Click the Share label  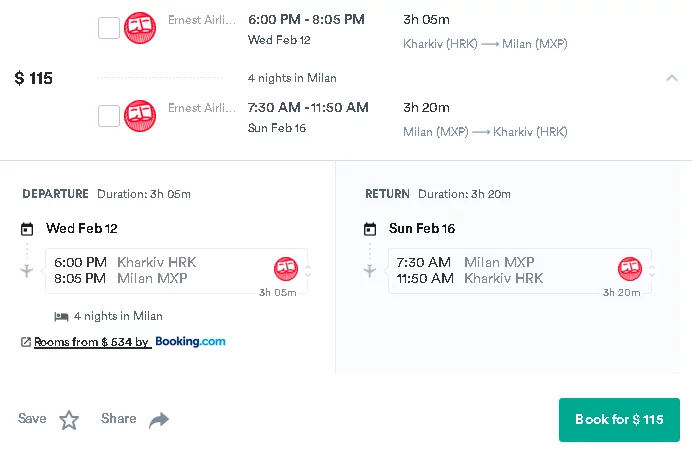[x=118, y=419]
